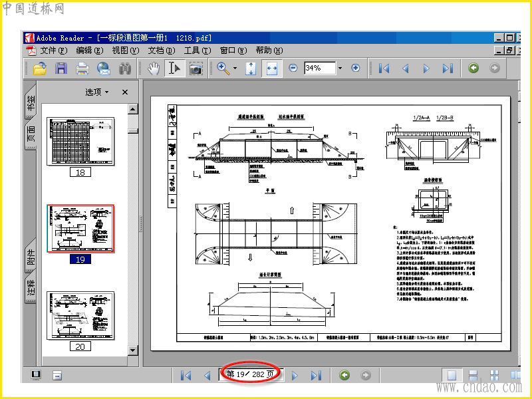Open the zoom tool dropdown arrow

pos(235,68)
